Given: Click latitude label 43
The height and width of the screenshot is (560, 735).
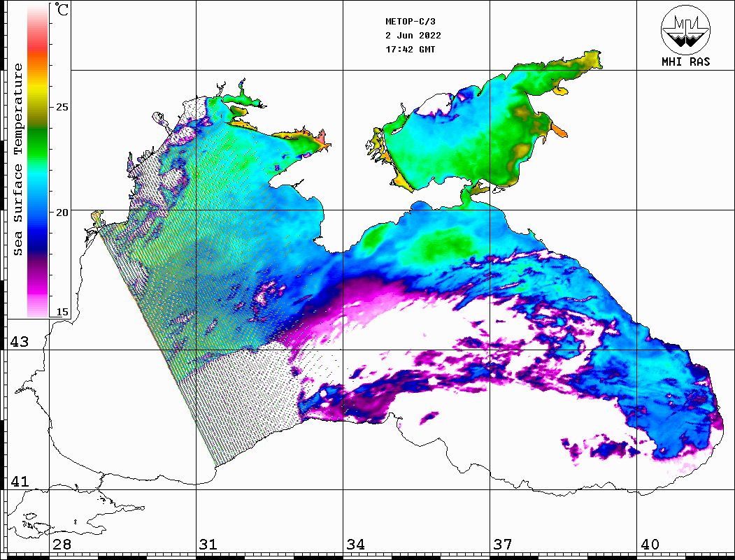Looking at the screenshot, I should 19,342.
